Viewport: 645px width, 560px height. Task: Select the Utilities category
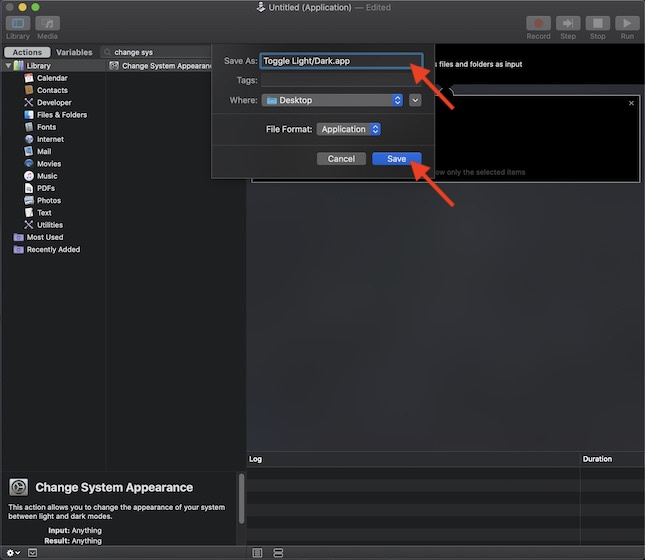coord(49,225)
